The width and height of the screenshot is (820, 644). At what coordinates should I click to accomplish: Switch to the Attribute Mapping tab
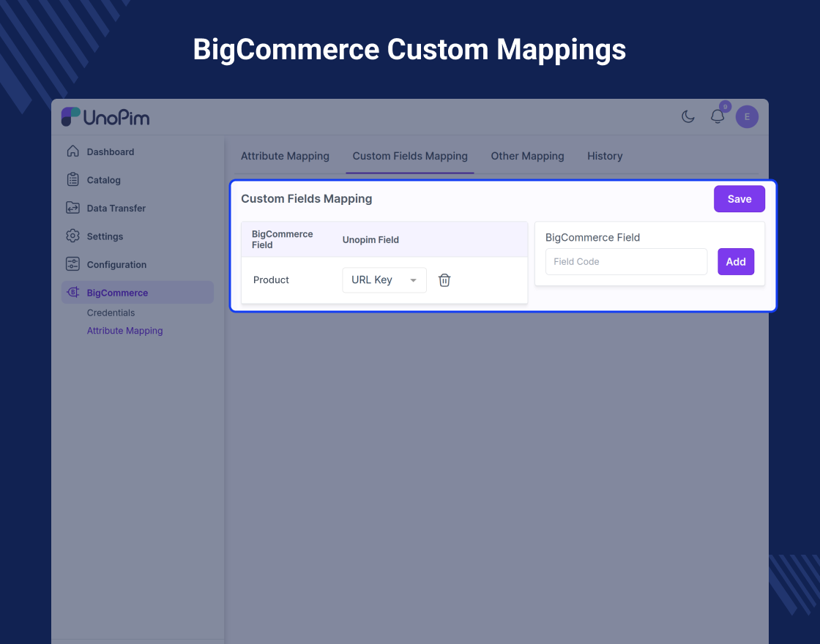click(285, 156)
